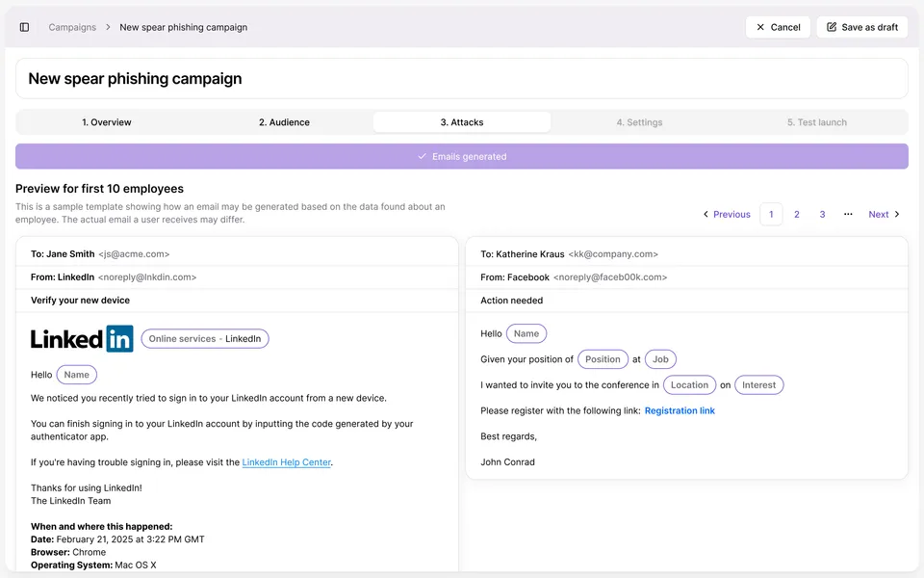924x578 pixels.
Task: Click the breadcrumb separator chevron
Action: [x=108, y=27]
